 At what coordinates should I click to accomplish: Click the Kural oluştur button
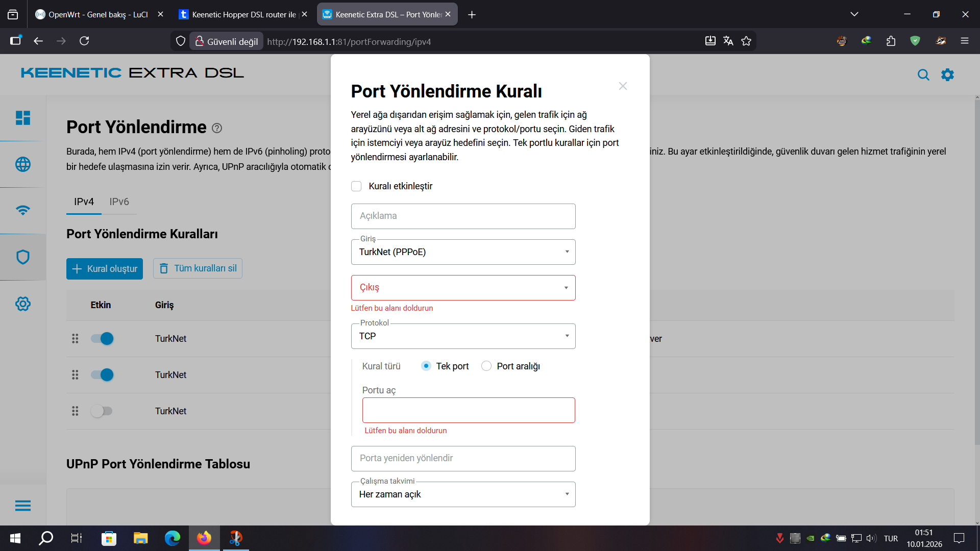(105, 269)
